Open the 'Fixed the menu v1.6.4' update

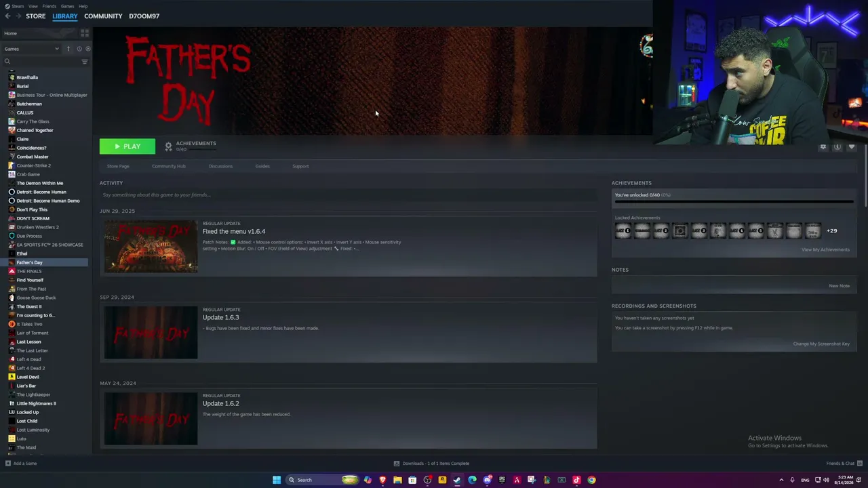point(234,232)
